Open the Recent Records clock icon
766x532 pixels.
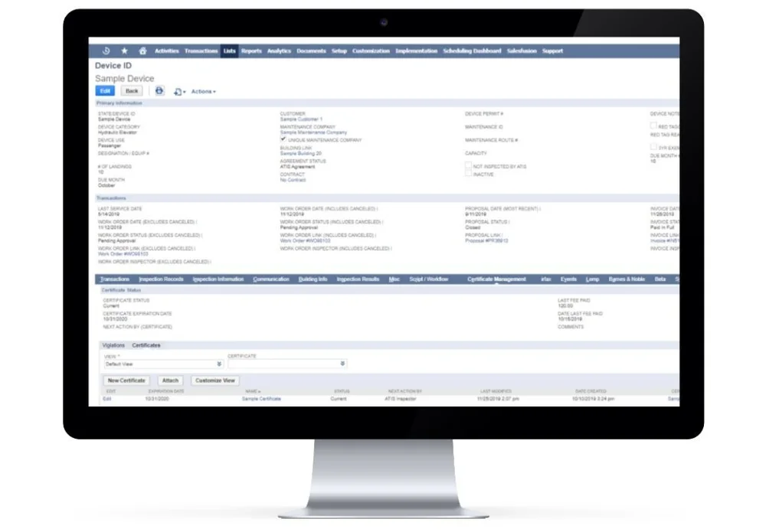(x=105, y=51)
